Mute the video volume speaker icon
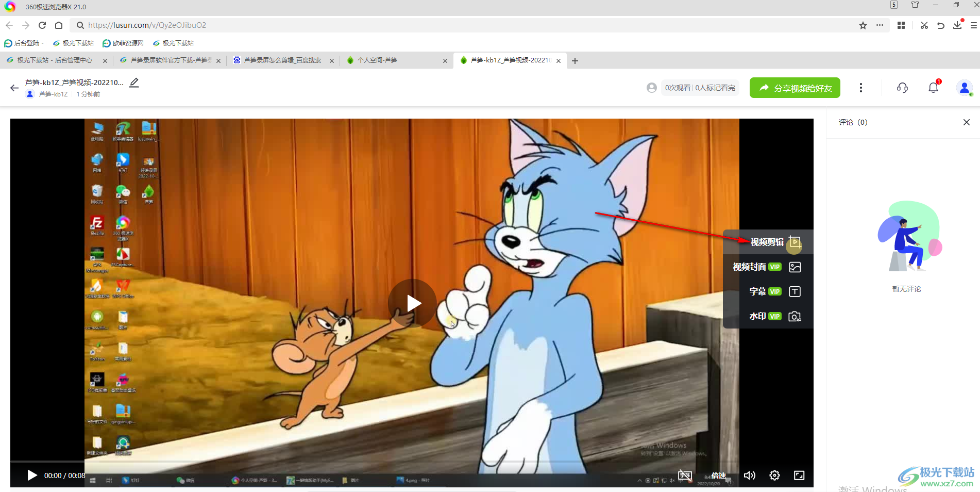Screen dimensions: 980x492 pyautogui.click(x=750, y=475)
